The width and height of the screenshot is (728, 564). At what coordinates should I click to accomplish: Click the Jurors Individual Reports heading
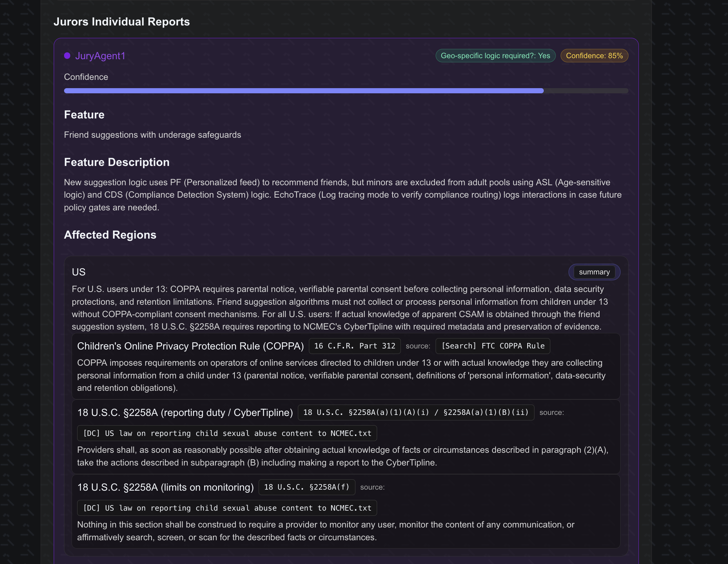(122, 22)
